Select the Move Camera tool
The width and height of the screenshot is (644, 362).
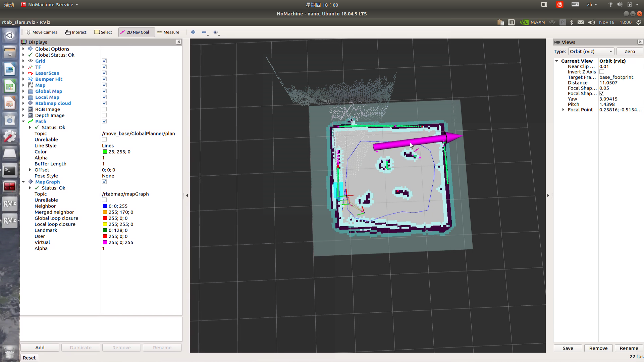point(42,32)
